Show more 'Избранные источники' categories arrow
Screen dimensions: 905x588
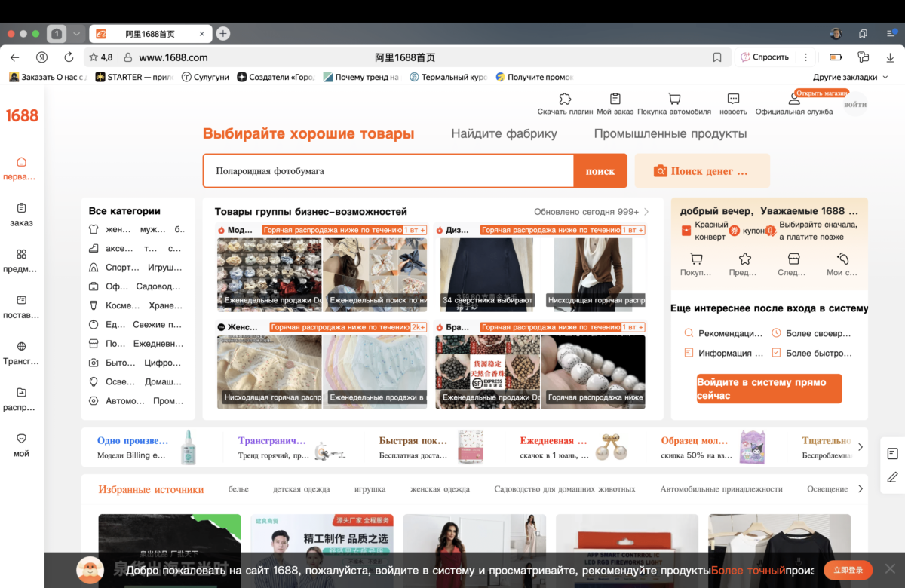[x=861, y=488]
